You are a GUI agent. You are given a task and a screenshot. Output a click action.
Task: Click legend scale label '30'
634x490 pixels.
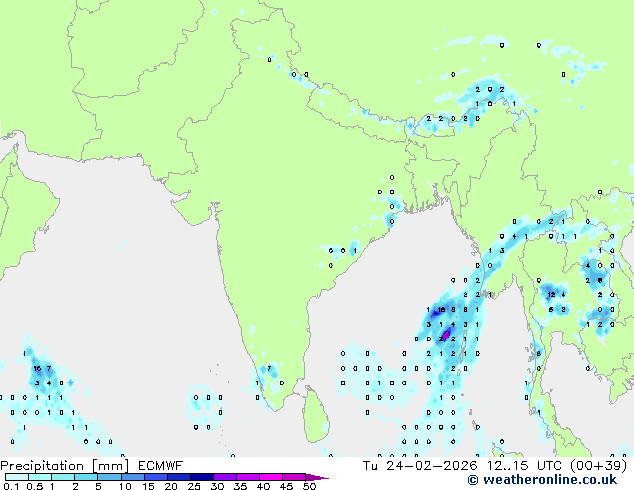pos(217,486)
